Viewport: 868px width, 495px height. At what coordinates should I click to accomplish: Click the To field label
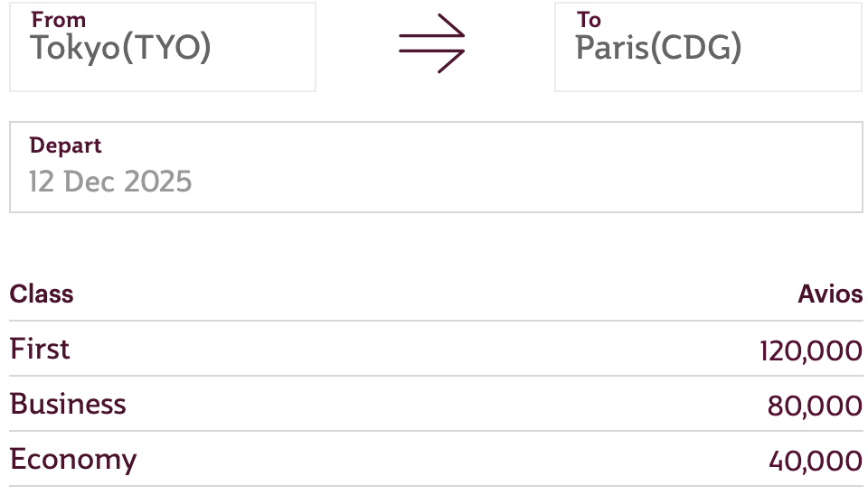coord(589,20)
